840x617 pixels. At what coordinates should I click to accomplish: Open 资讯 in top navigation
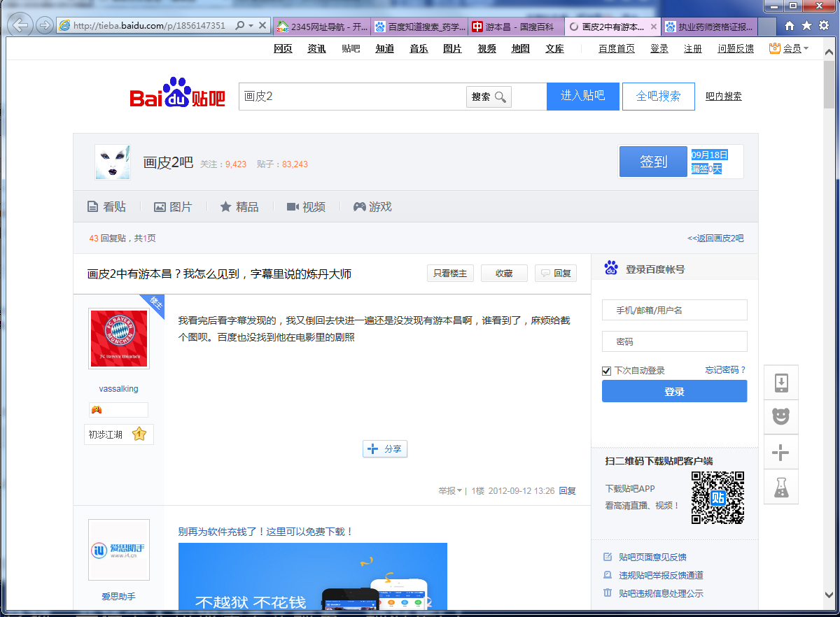pos(316,48)
